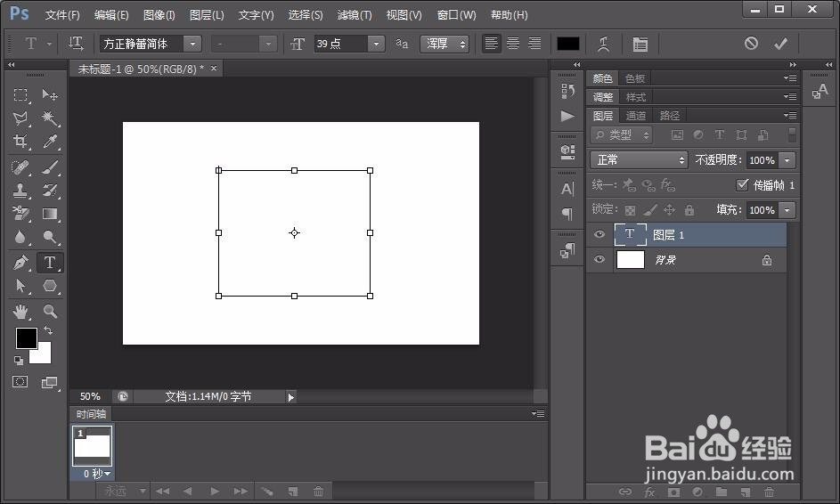Image resolution: width=840 pixels, height=504 pixels.
Task: Toggle character and paragraph panels
Action: coord(640,44)
